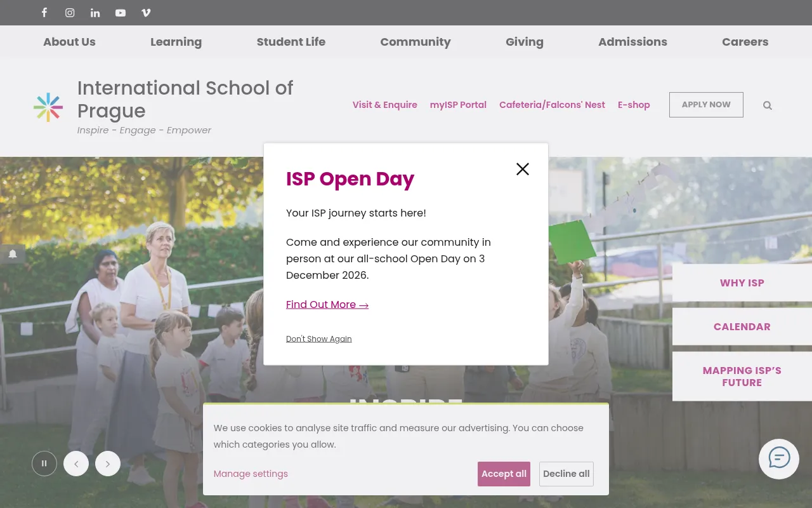Open the About Us menu
Viewport: 812px width, 508px height.
tap(69, 42)
